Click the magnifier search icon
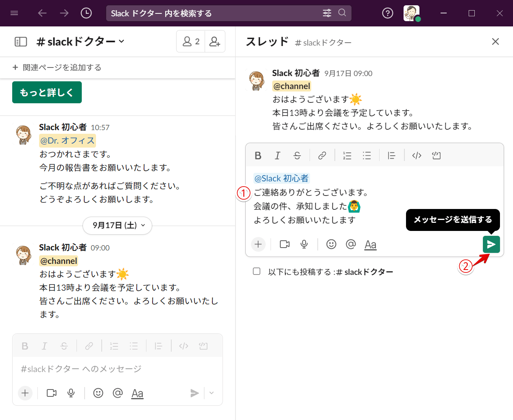This screenshot has height=420, width=513. tap(342, 13)
